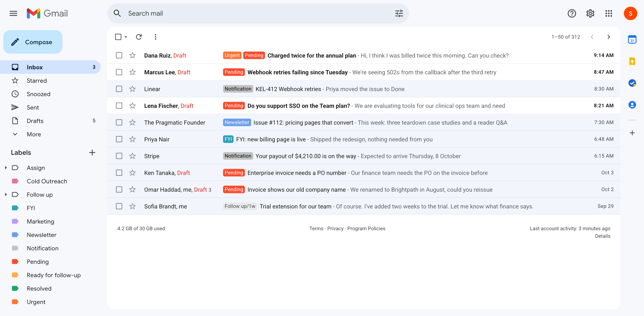The height and width of the screenshot is (316, 644).
Task: Star the Stripe payout email
Action: (x=132, y=156)
